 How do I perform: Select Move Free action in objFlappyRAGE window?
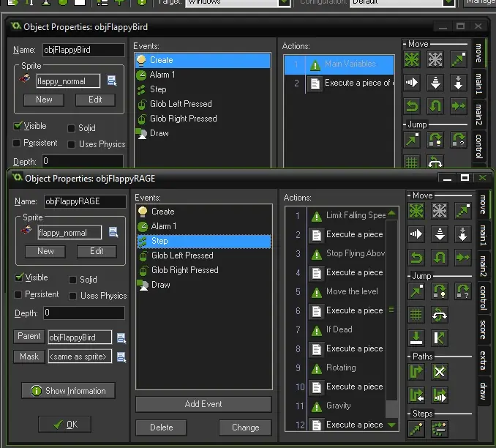point(440,211)
